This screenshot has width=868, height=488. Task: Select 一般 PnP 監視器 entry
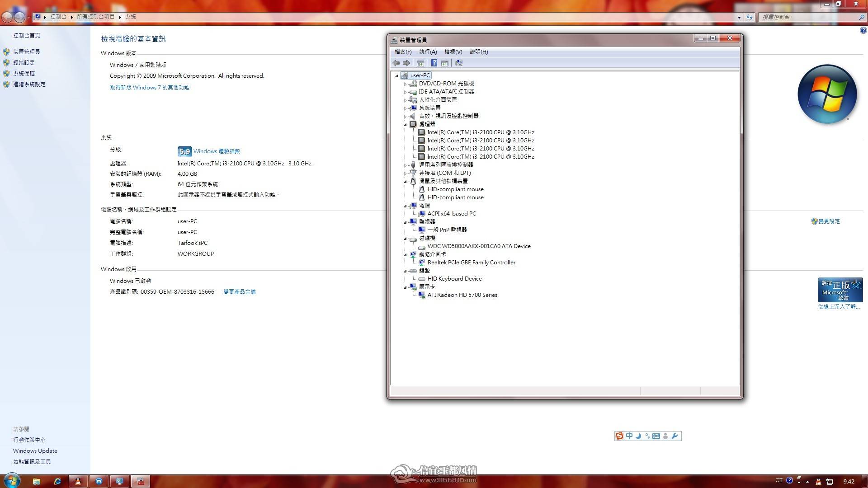point(447,230)
